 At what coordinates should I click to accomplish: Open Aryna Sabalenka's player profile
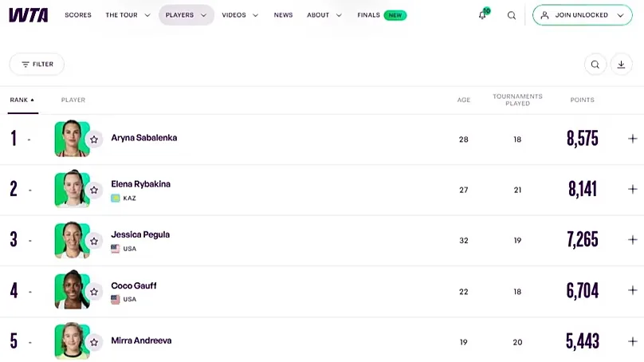click(144, 138)
